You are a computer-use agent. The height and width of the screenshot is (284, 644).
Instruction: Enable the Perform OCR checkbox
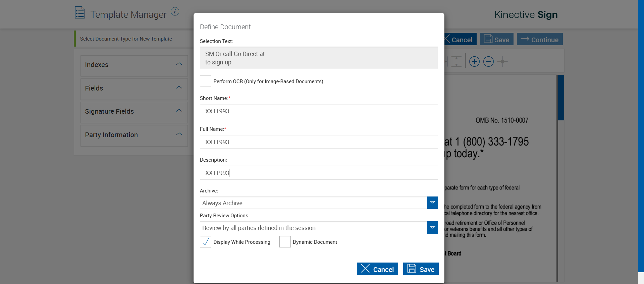[x=206, y=81]
